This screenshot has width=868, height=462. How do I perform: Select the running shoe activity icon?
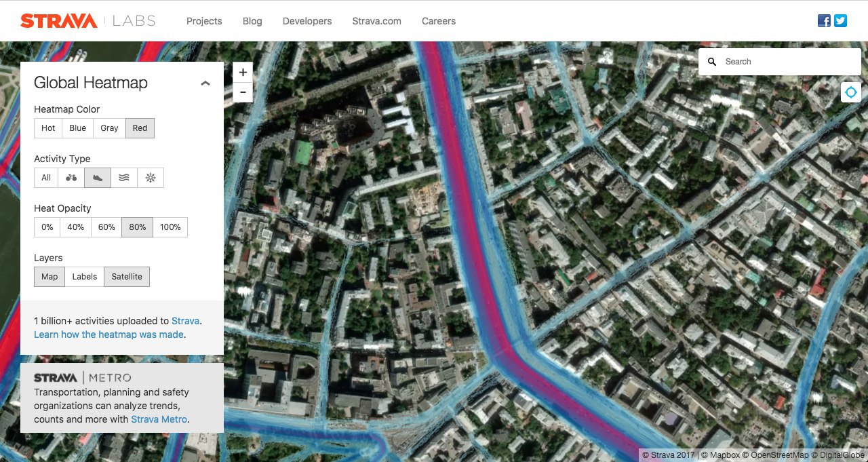click(x=98, y=178)
